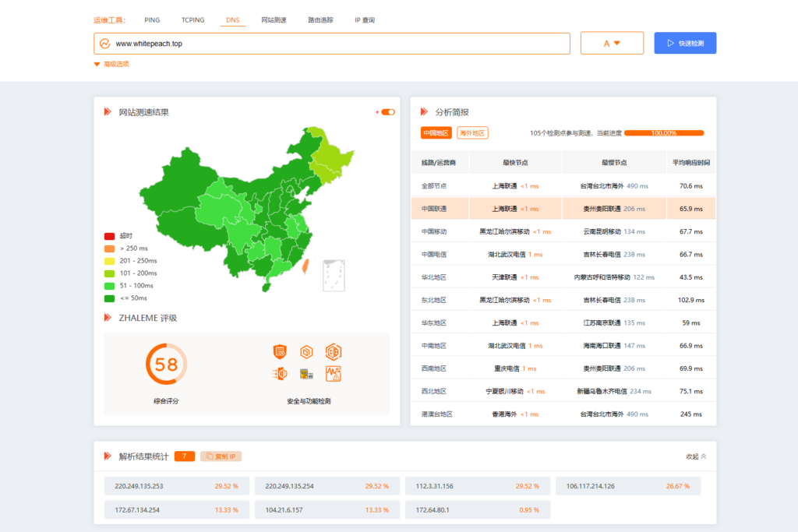Click the South China Sea islands inset map

click(x=334, y=275)
